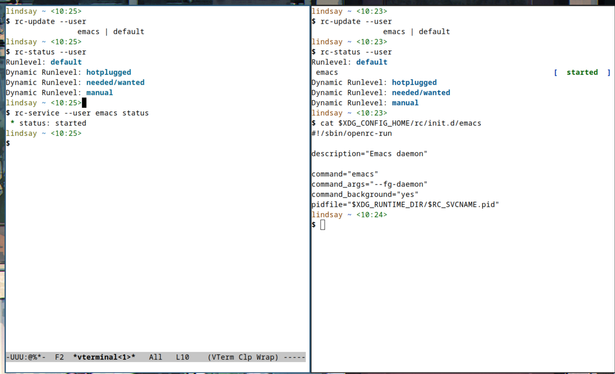Screen dimensions: 615x374
Task: Click the pidfile line in right terminal
Action: [x=405, y=205]
